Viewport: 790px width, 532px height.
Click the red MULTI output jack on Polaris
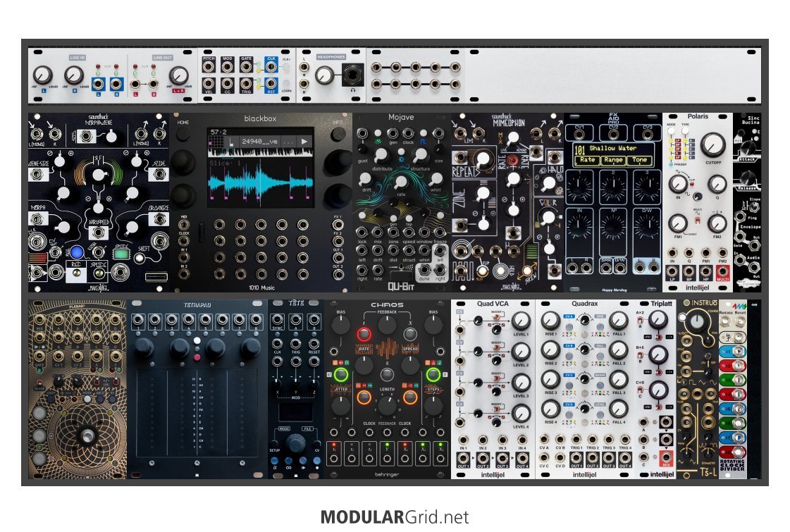[722, 272]
